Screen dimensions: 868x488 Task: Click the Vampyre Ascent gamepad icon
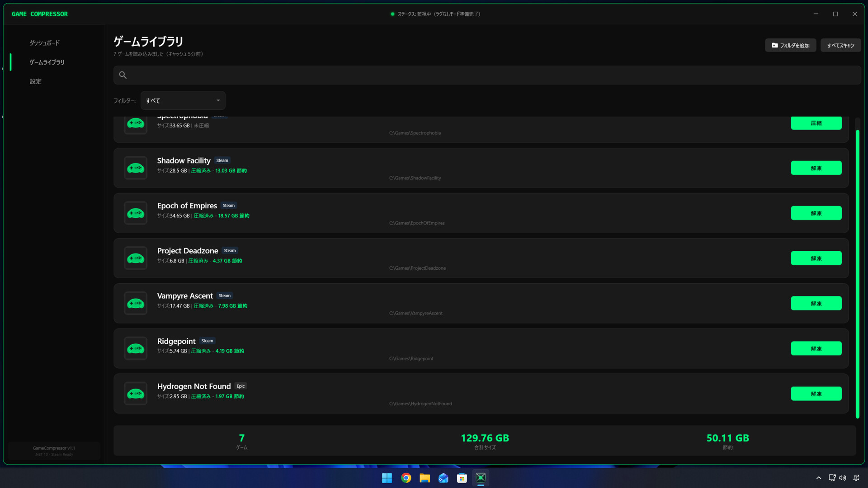(136, 304)
